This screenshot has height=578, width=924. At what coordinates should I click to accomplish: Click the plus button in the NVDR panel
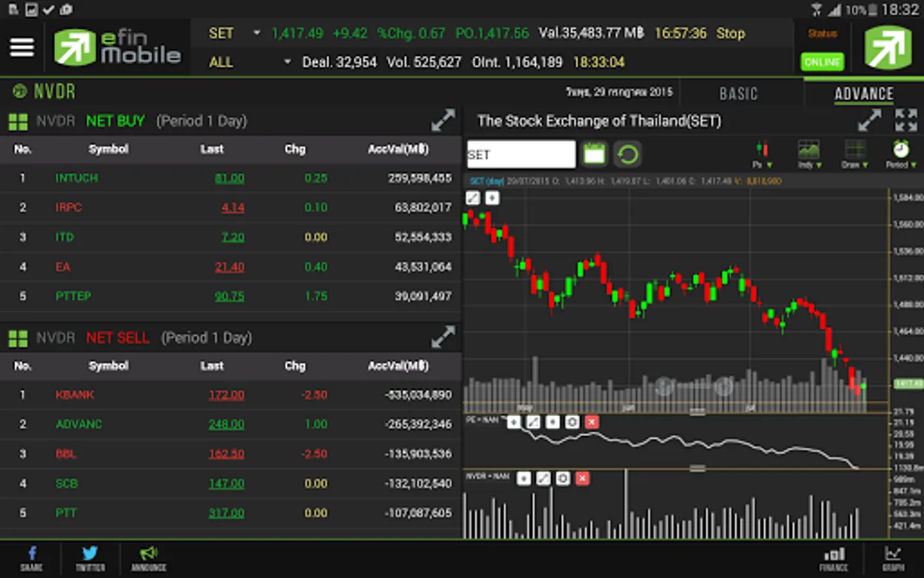[x=524, y=478]
